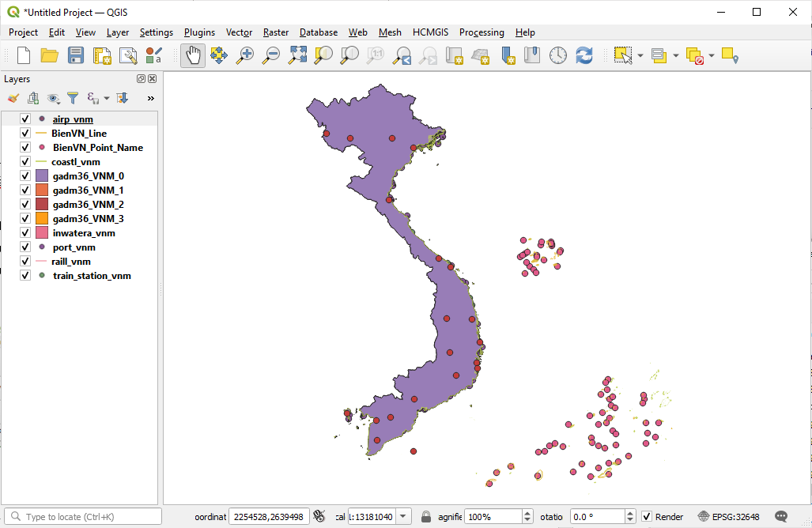This screenshot has height=528, width=812.
Task: Select the Pan Map hand tool
Action: pos(193,55)
